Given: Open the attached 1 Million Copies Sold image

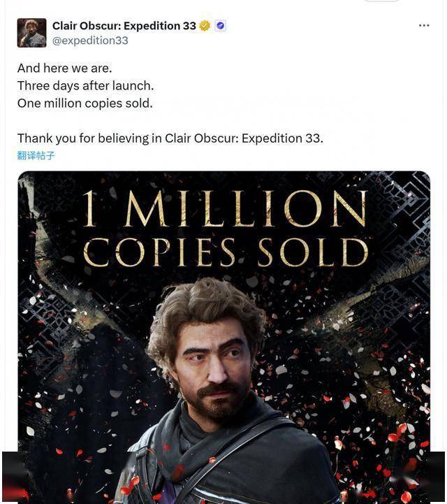Looking at the screenshot, I should coord(223,338).
